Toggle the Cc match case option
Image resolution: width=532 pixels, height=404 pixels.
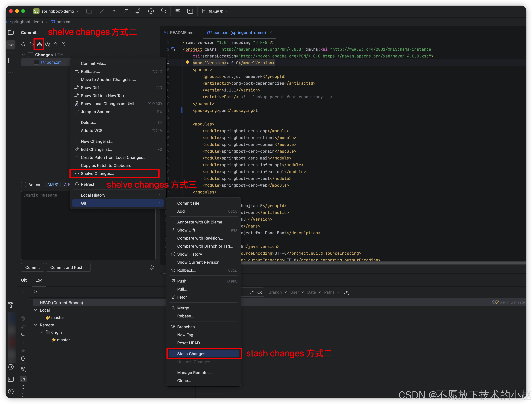(260, 292)
